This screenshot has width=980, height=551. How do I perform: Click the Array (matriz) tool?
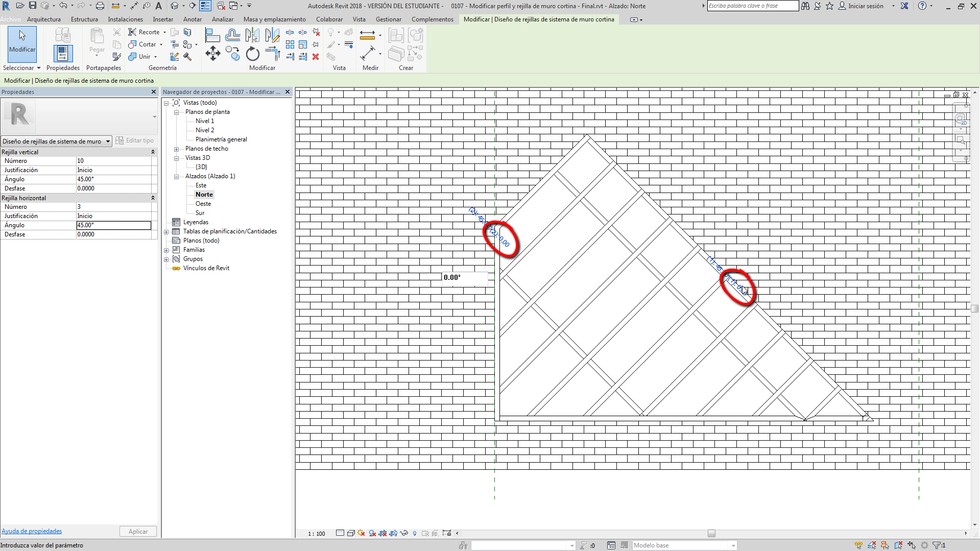[290, 44]
